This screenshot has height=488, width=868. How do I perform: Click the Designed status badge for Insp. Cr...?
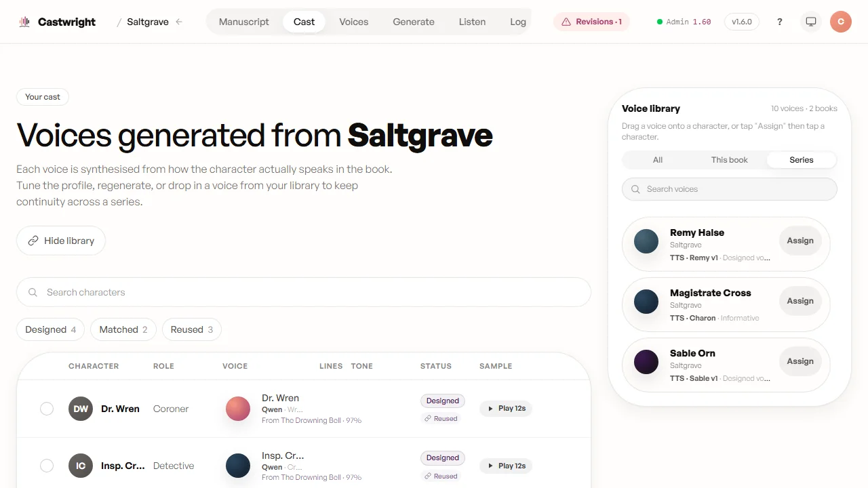pyautogui.click(x=443, y=457)
